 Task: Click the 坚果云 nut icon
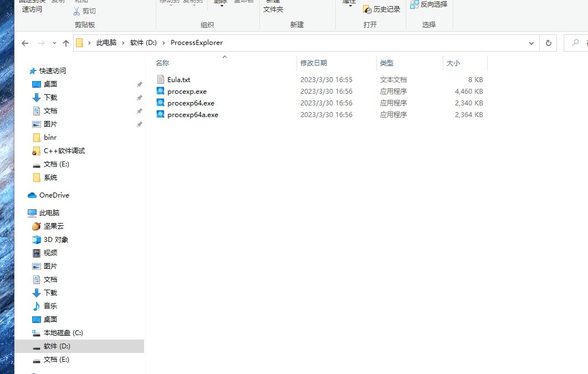(37, 226)
